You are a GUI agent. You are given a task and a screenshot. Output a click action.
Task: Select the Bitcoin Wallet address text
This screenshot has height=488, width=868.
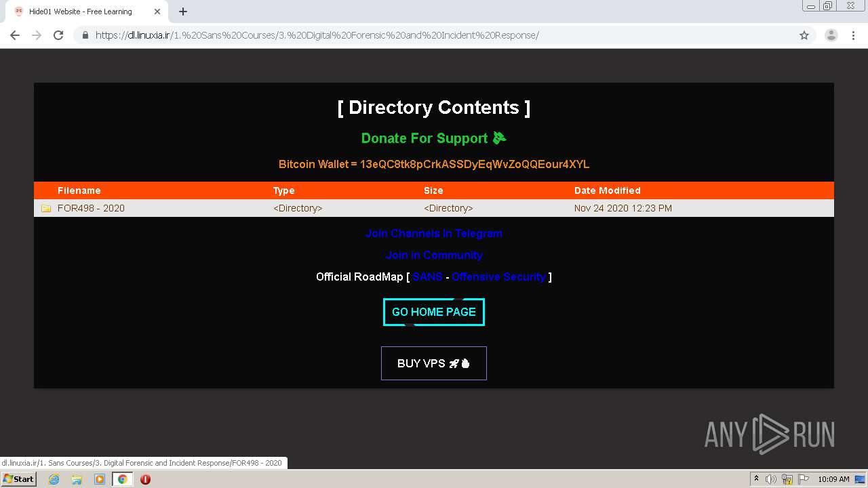[x=475, y=164]
